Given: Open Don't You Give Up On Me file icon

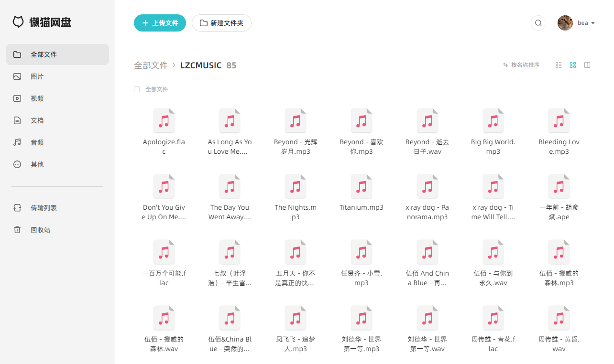Looking at the screenshot, I should point(164,186).
